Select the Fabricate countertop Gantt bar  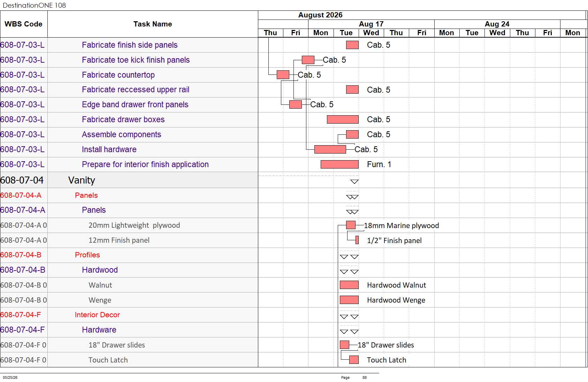tap(283, 75)
